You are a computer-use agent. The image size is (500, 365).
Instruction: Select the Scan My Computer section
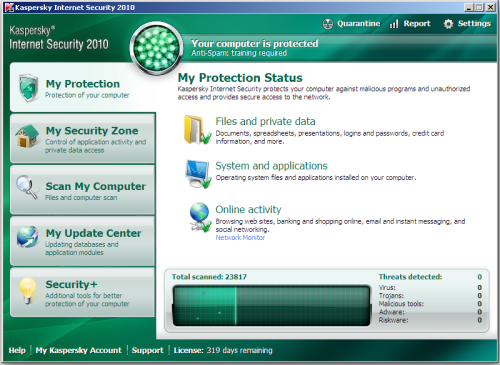pos(83,190)
